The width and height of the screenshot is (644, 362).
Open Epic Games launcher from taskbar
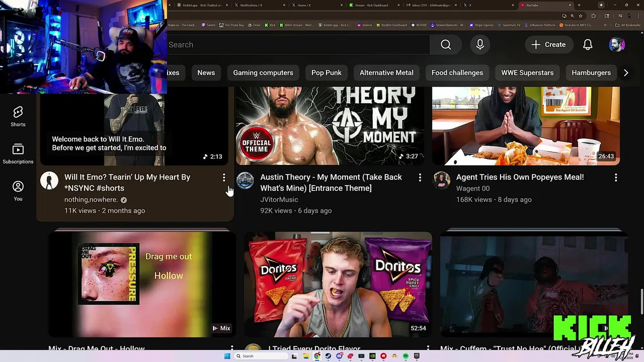pos(417,356)
